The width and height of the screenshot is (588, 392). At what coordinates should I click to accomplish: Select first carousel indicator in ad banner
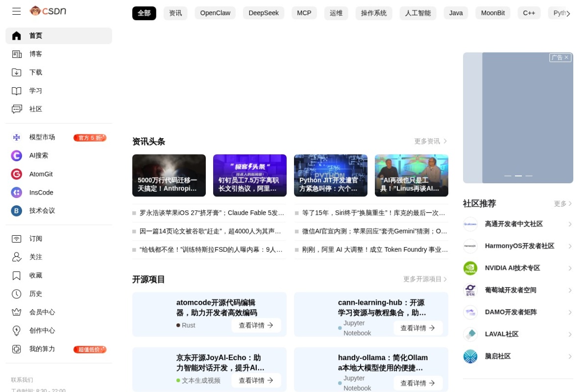pyautogui.click(x=508, y=176)
